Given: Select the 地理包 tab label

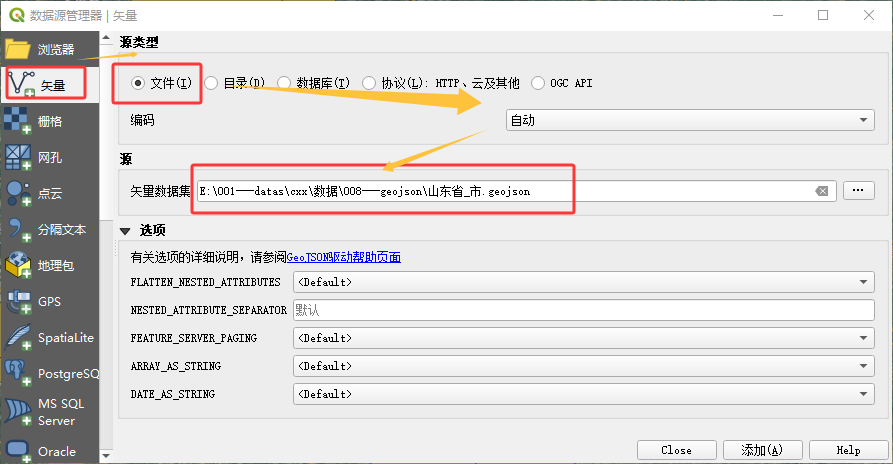Looking at the screenshot, I should tap(56, 266).
